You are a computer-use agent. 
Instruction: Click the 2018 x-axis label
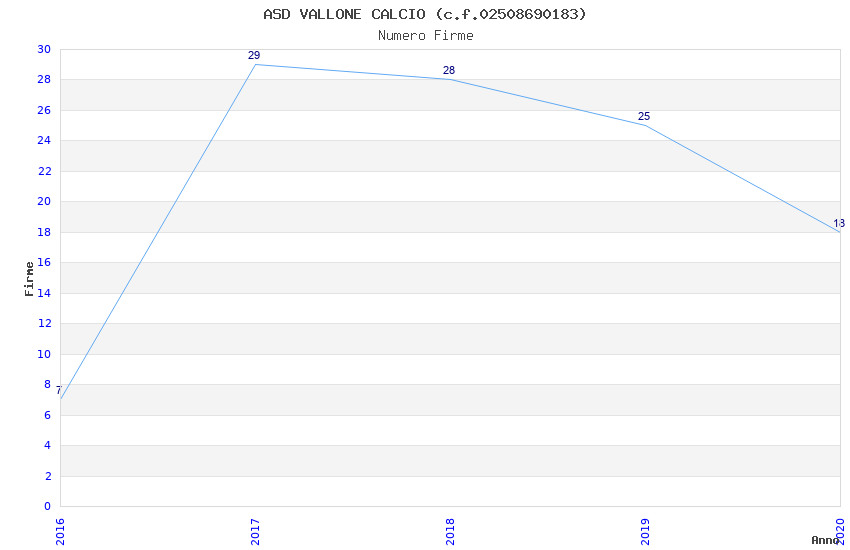[x=450, y=532]
